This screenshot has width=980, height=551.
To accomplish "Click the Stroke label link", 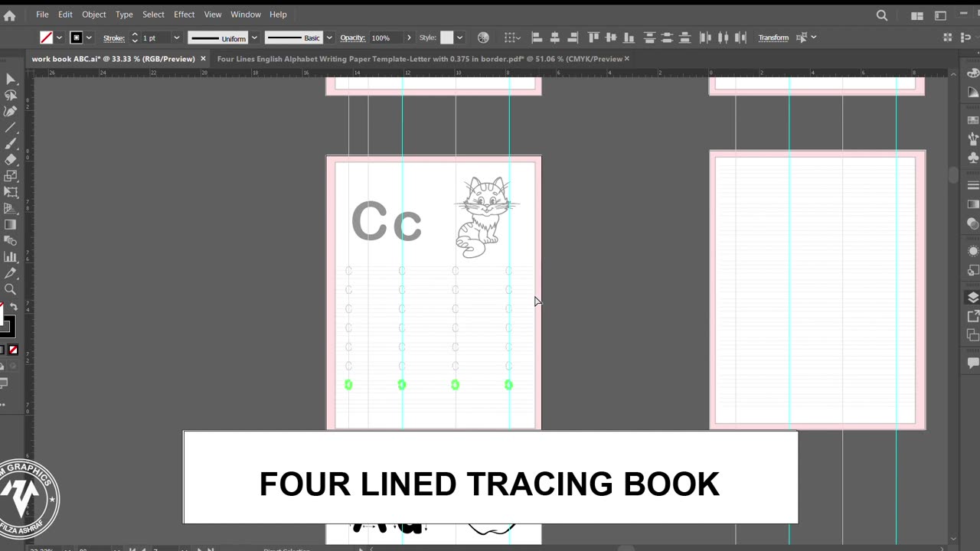I will [x=114, y=37].
